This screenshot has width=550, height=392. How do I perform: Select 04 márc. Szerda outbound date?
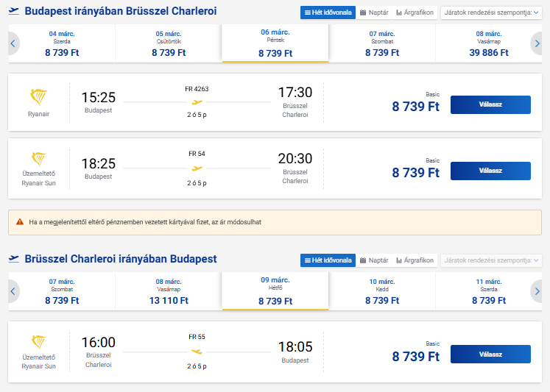tap(62, 43)
